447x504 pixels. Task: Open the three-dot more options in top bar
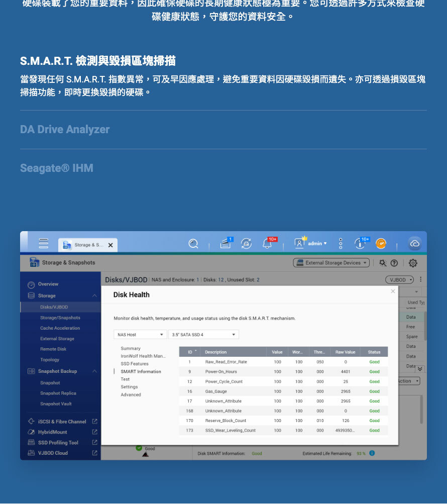click(341, 243)
